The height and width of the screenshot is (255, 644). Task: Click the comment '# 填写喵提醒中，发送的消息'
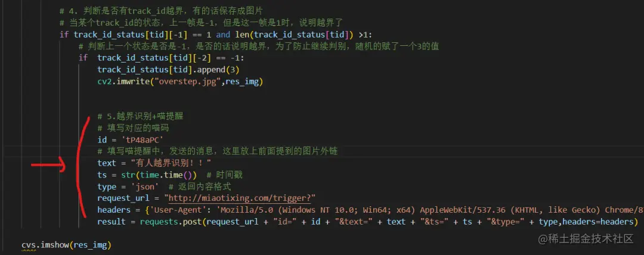(217, 151)
